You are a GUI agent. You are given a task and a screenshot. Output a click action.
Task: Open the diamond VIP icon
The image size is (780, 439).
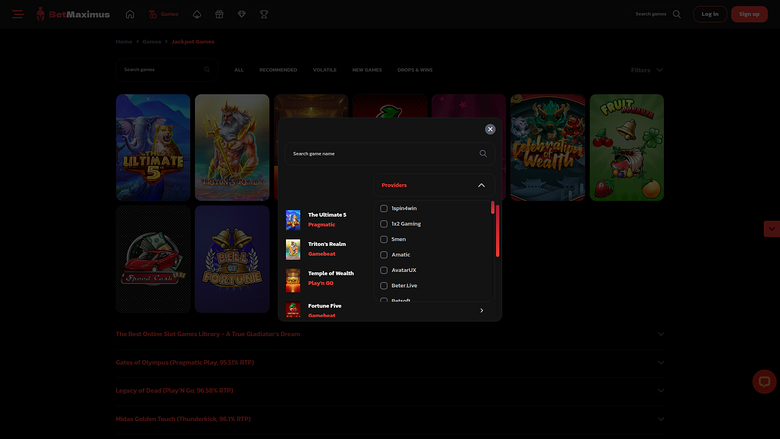[x=242, y=14]
